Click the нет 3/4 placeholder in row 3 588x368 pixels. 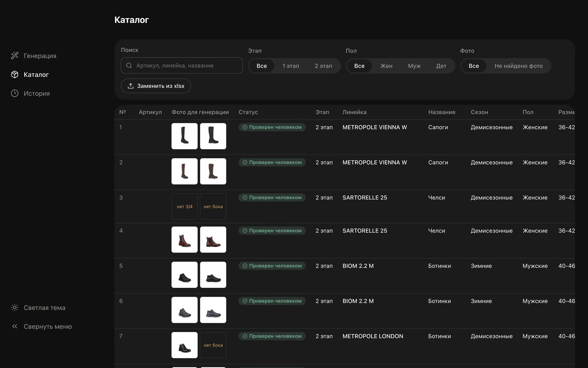click(x=184, y=206)
